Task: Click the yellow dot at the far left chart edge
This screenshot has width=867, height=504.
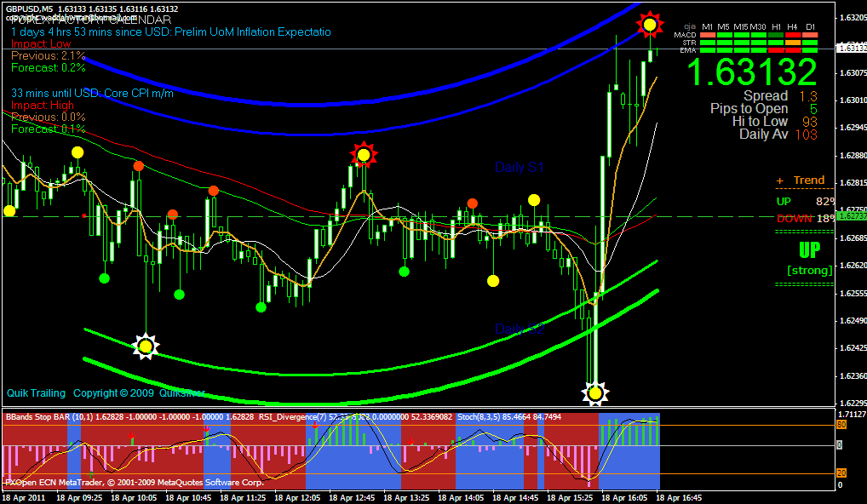Action: coord(9,210)
